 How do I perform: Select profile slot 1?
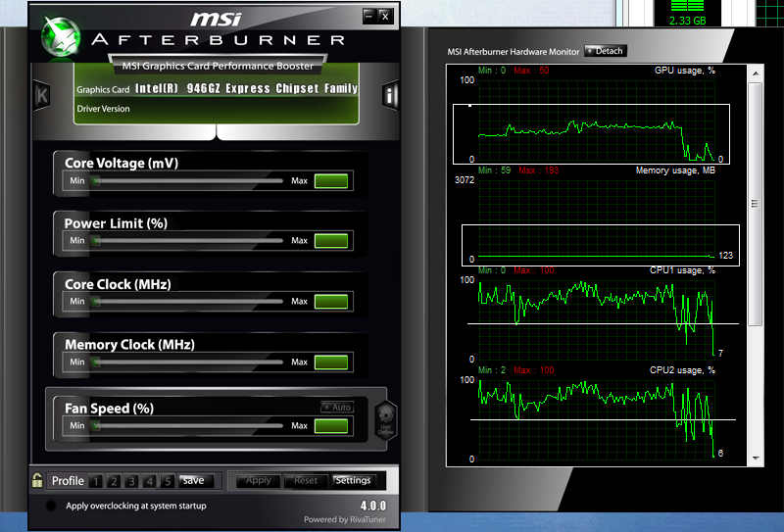(95, 481)
